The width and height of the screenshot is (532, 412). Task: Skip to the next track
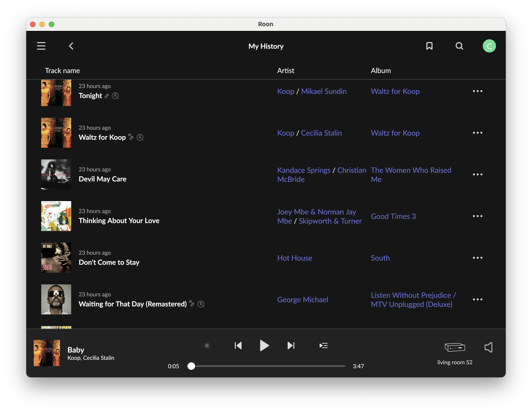coord(291,346)
